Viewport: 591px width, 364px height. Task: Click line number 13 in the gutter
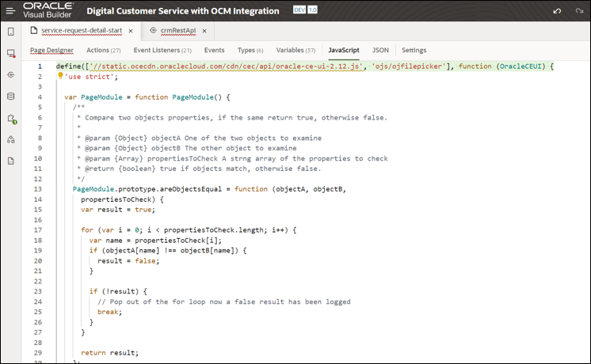coord(38,189)
